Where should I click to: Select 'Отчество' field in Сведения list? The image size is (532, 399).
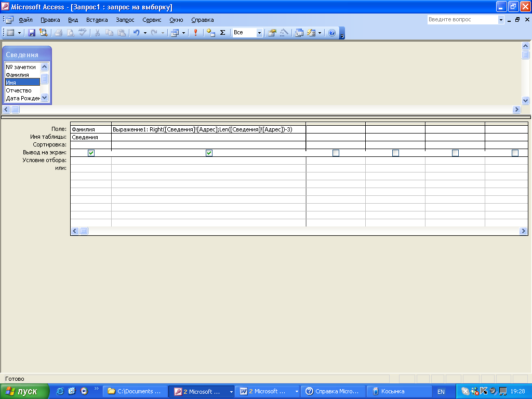[x=22, y=90]
